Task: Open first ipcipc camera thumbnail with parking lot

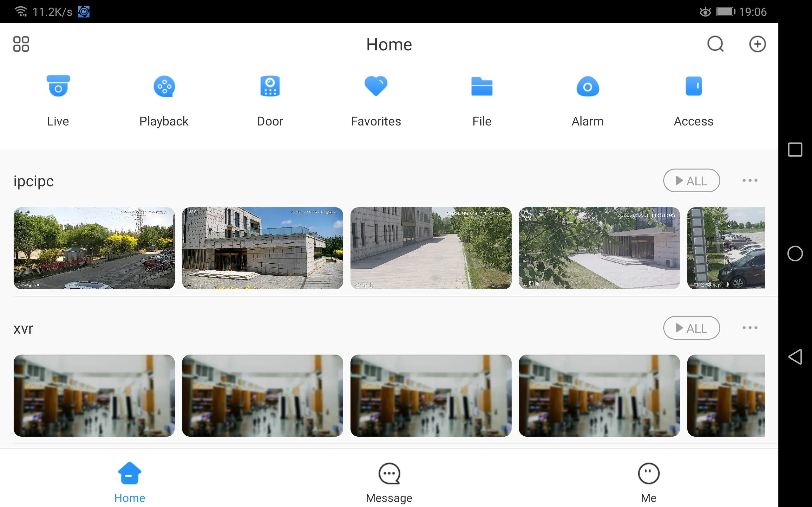Action: pyautogui.click(x=94, y=248)
